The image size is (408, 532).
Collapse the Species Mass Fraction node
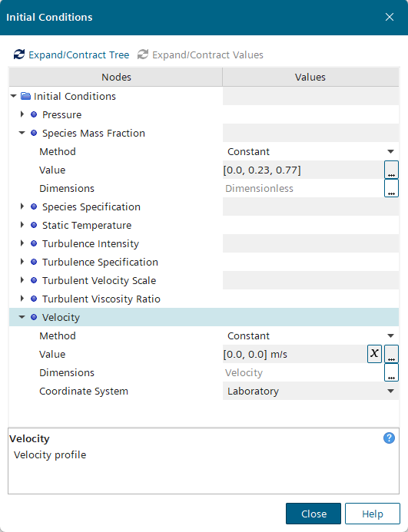22,133
